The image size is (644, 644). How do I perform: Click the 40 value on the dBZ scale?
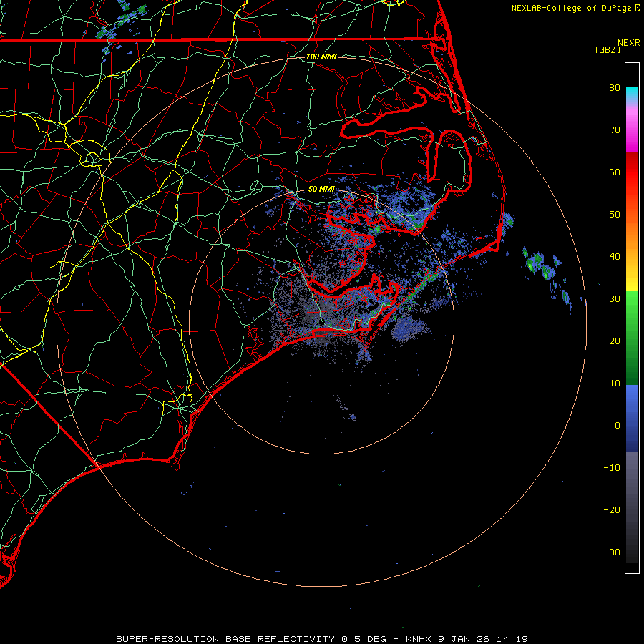click(x=615, y=257)
